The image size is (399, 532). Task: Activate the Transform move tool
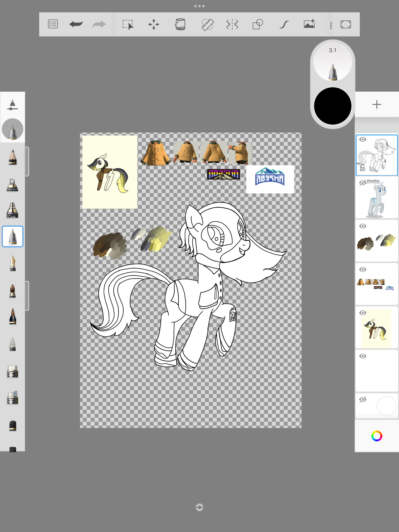pyautogui.click(x=154, y=25)
